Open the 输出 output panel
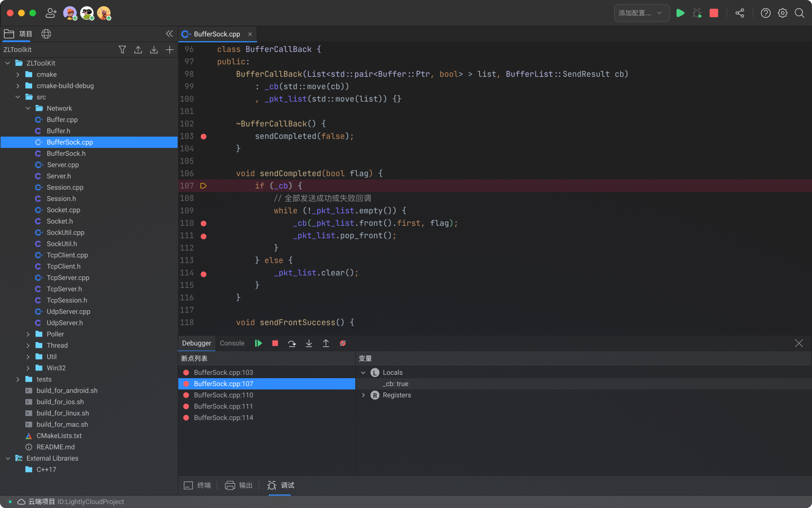Viewport: 812px width, 508px height. pyautogui.click(x=239, y=485)
